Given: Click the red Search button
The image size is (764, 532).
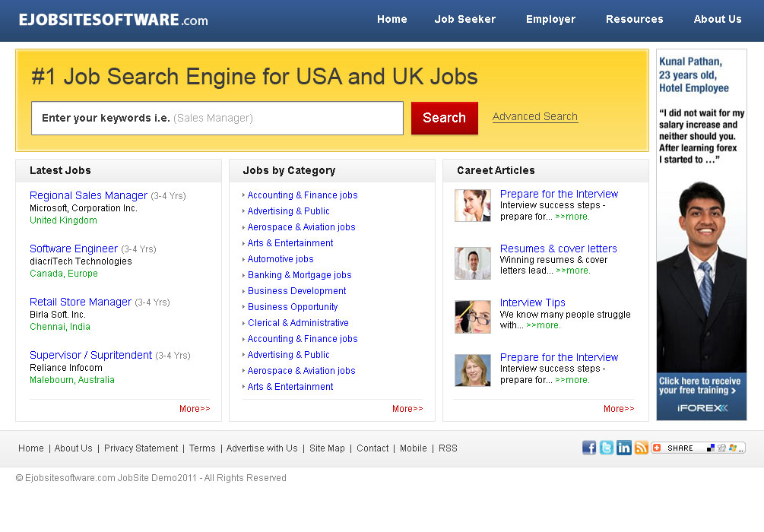Looking at the screenshot, I should (x=444, y=118).
